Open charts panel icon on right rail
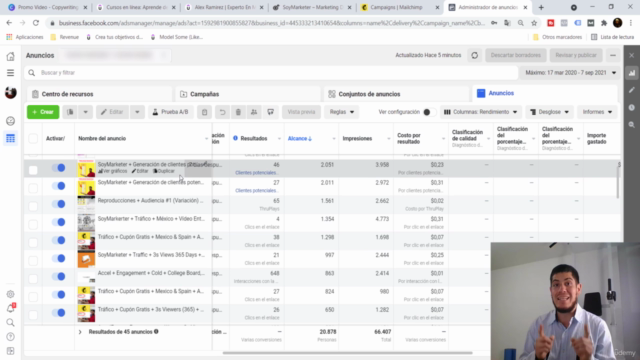Viewport: 640px width, 360px height. pyautogui.click(x=632, y=73)
